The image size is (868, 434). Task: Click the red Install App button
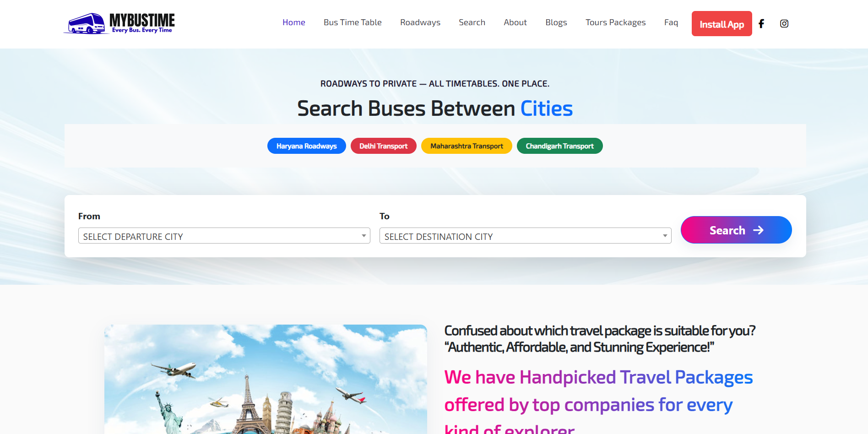pos(722,24)
